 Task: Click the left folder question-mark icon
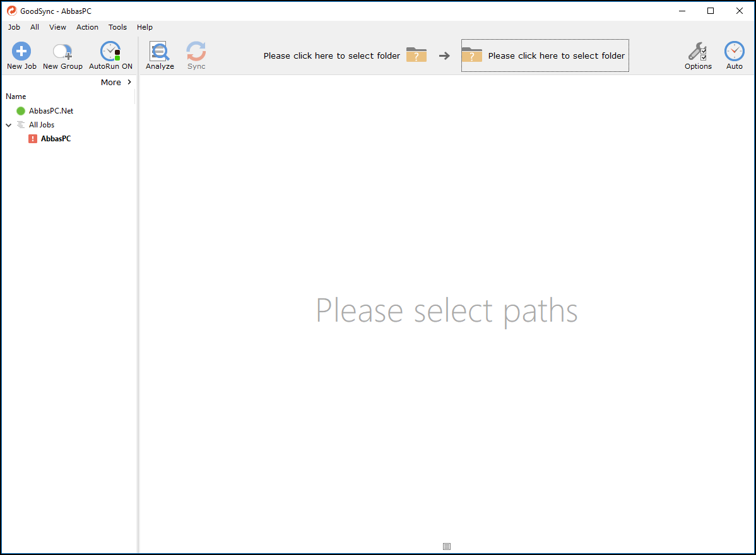[x=416, y=55]
